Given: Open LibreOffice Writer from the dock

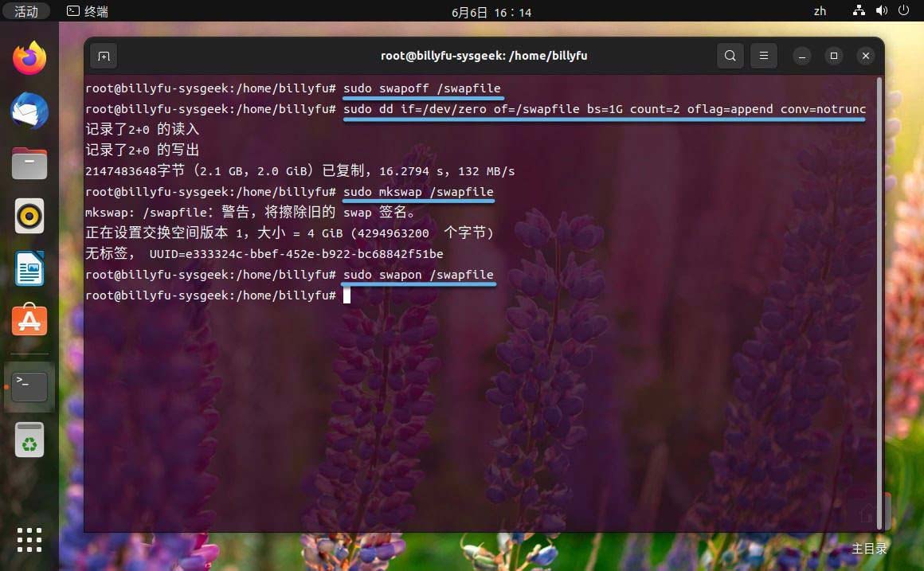Looking at the screenshot, I should click(x=29, y=268).
